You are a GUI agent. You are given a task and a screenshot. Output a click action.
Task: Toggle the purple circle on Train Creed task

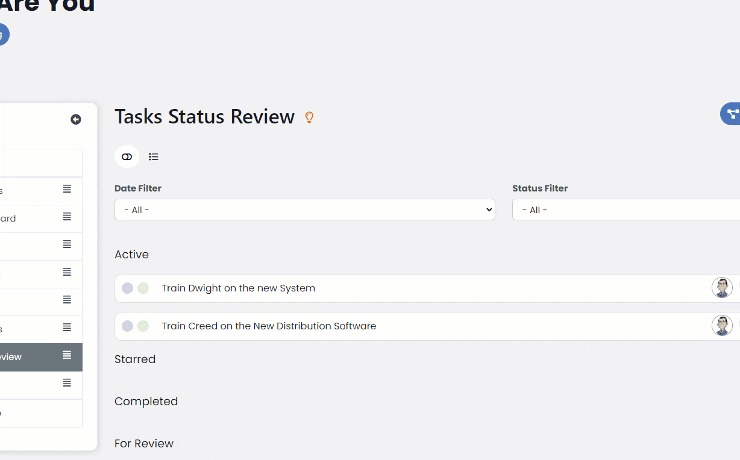coord(127,326)
